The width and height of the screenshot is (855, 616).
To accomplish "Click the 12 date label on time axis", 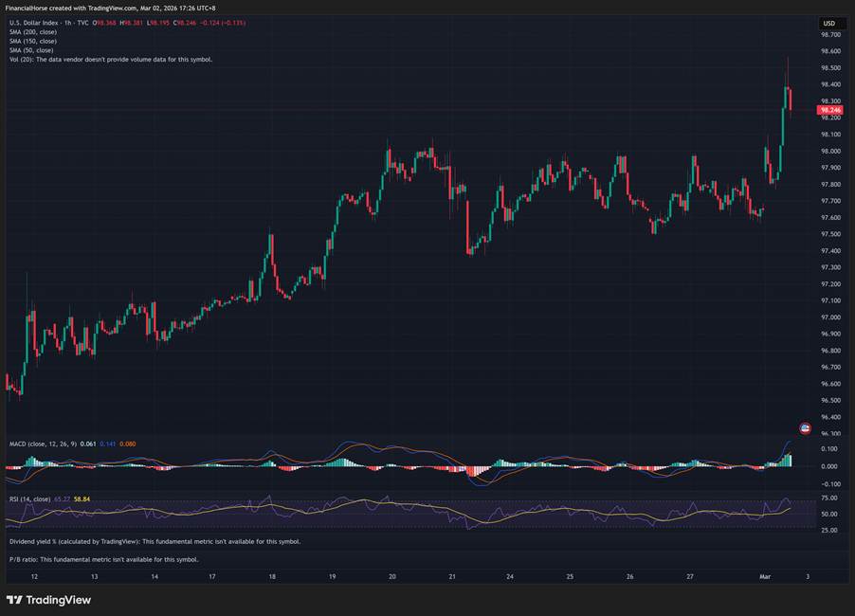I will (x=34, y=576).
